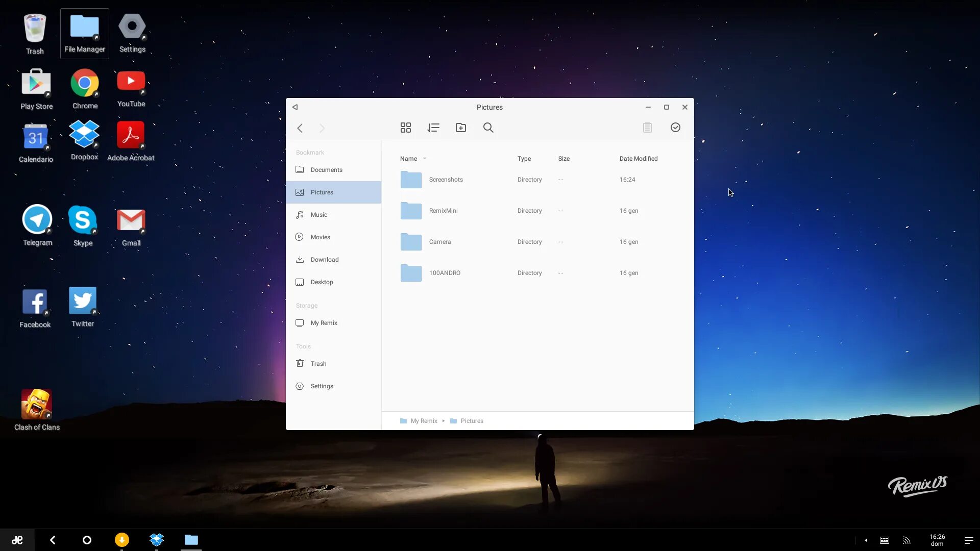This screenshot has height=551, width=980.
Task: Toggle Name column sort arrow
Action: [x=425, y=159]
